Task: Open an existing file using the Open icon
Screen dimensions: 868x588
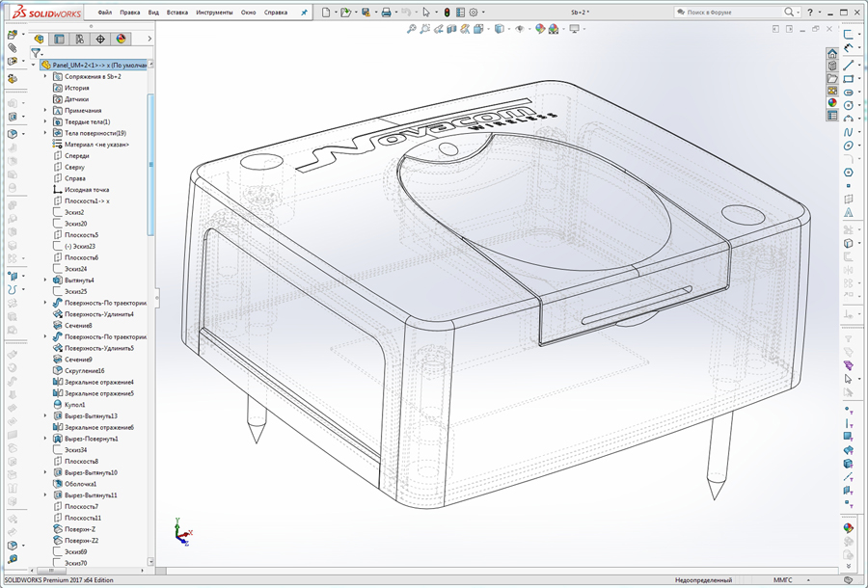Action: point(345,12)
